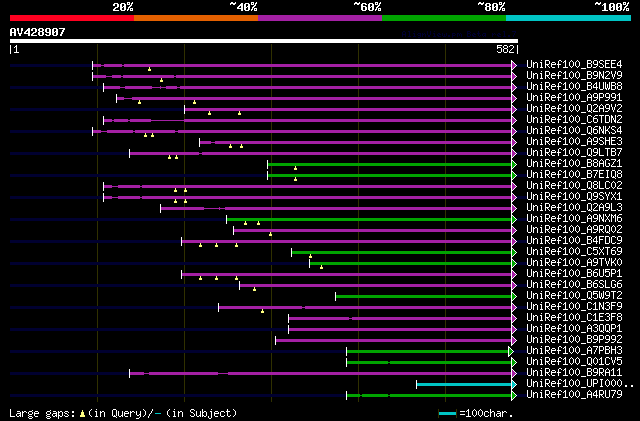Select the UniRef100_A9TVK0 label
The height and width of the screenshot is (421, 640).
[x=574, y=263]
